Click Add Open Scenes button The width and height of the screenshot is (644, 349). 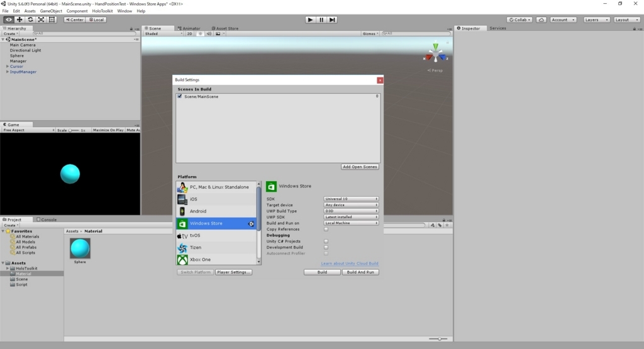click(x=360, y=167)
